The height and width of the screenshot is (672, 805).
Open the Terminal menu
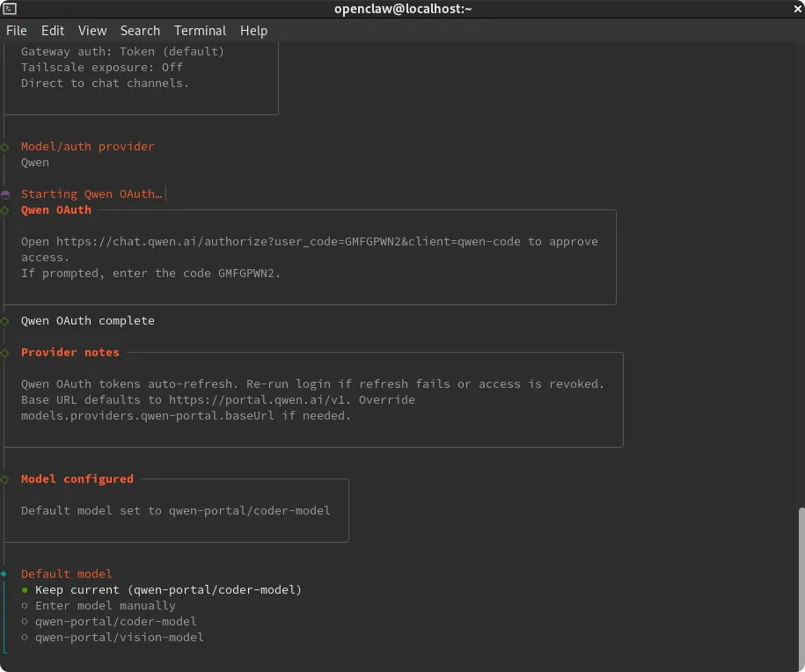(200, 31)
